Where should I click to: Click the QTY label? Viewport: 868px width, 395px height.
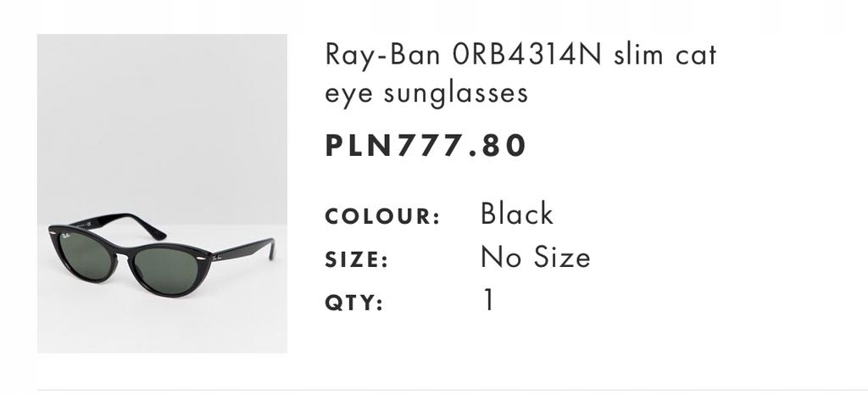tap(354, 303)
